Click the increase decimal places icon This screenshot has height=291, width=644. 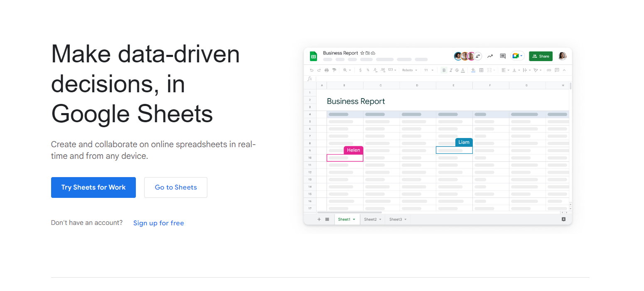383,70
